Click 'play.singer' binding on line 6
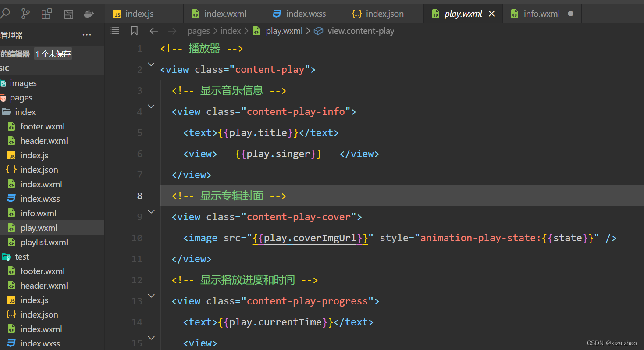 click(279, 154)
